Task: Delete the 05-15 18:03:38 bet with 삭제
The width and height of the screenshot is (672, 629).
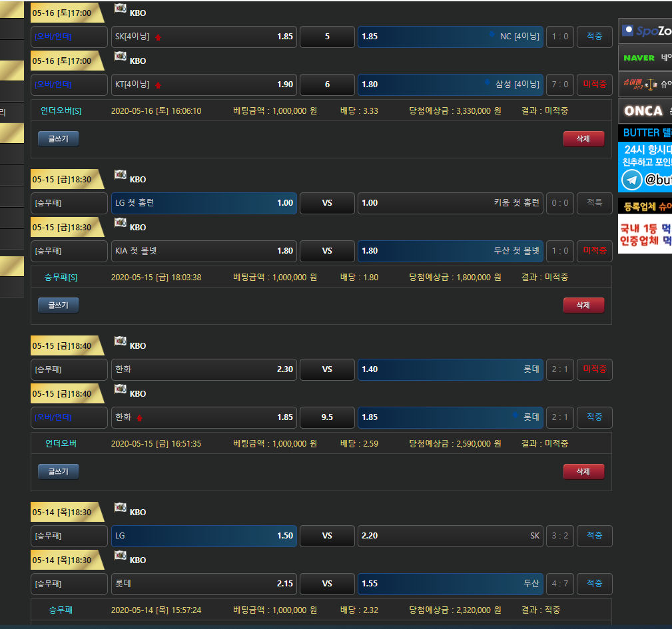Action: 583,305
